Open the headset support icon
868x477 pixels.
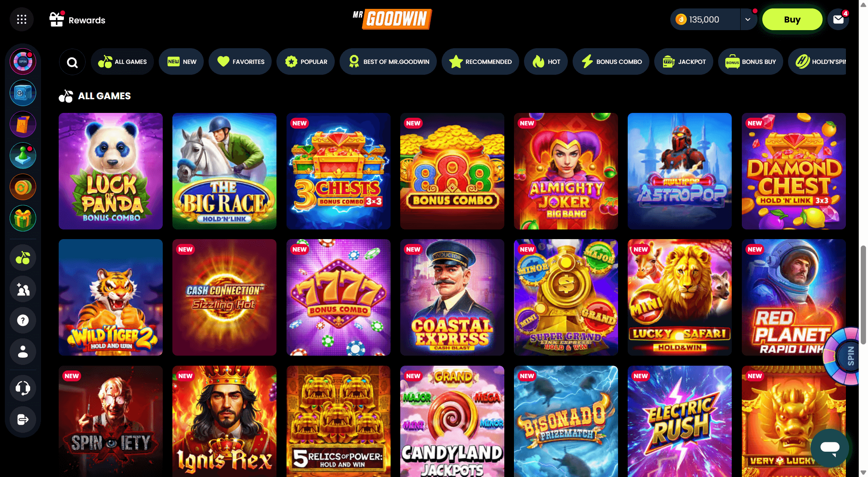23,388
